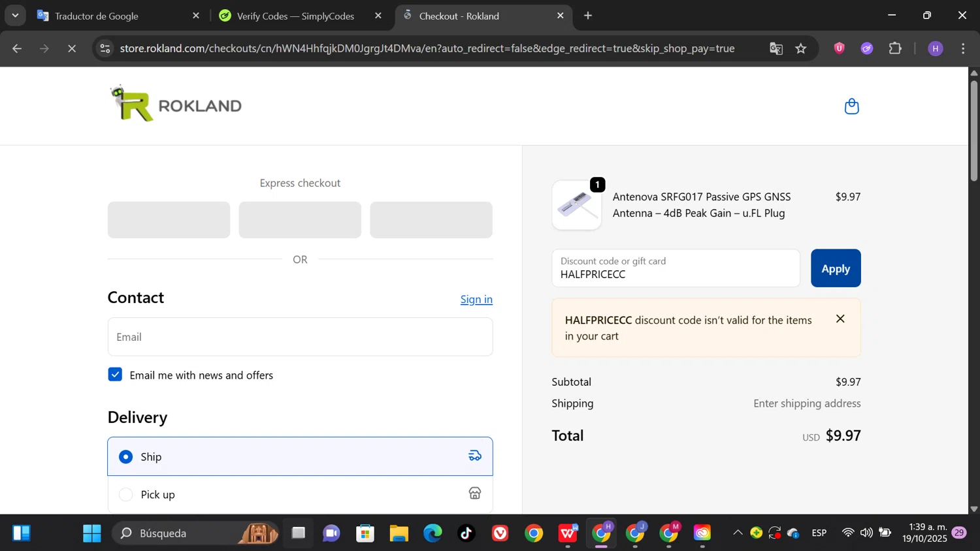Switch to Traductor de Google tab
Screen dimensions: 980x551
[x=118, y=16]
